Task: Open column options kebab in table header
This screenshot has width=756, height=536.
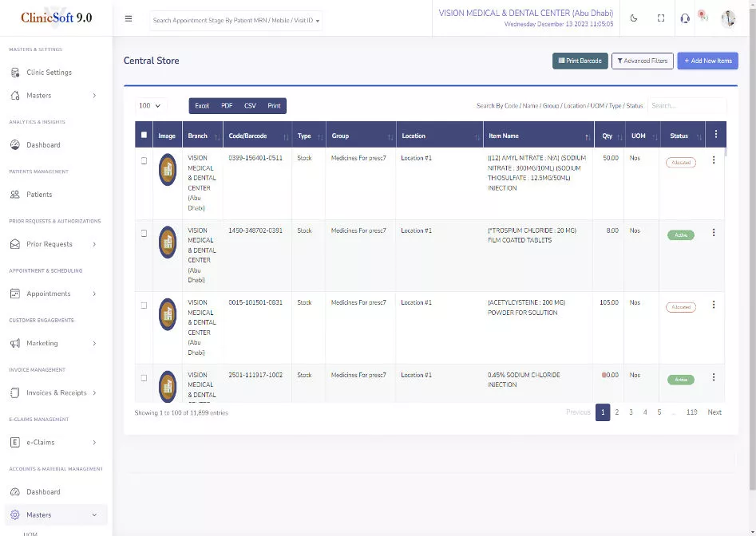Action: (715, 135)
